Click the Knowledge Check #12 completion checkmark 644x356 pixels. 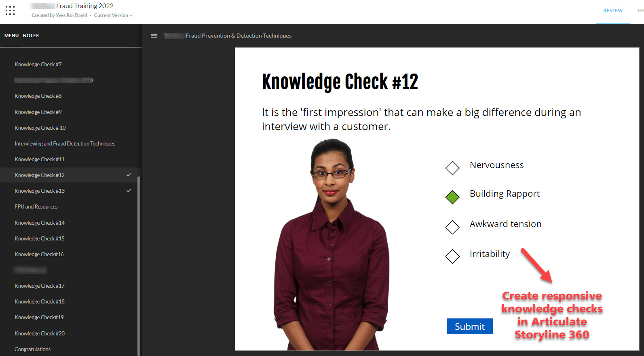pyautogui.click(x=129, y=175)
